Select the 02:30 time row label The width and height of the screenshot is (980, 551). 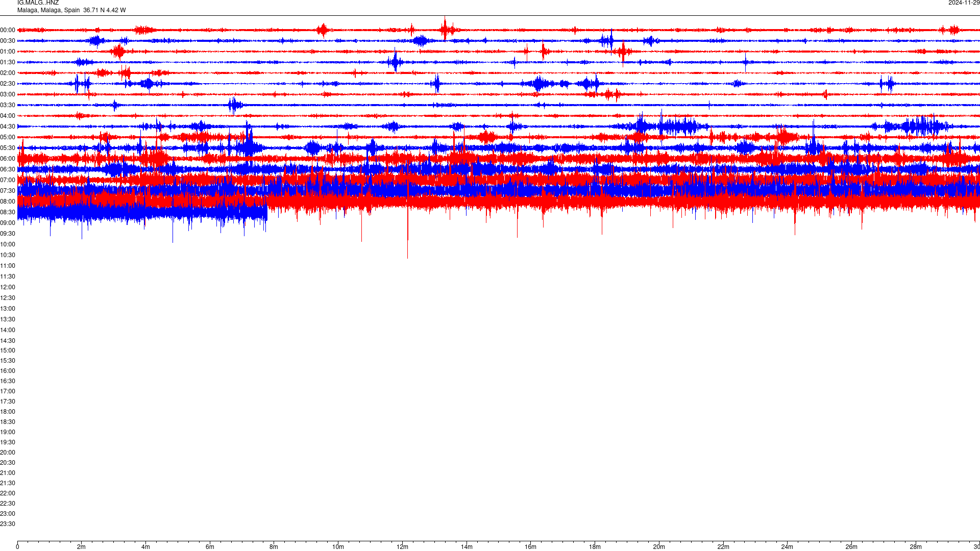click(8, 84)
